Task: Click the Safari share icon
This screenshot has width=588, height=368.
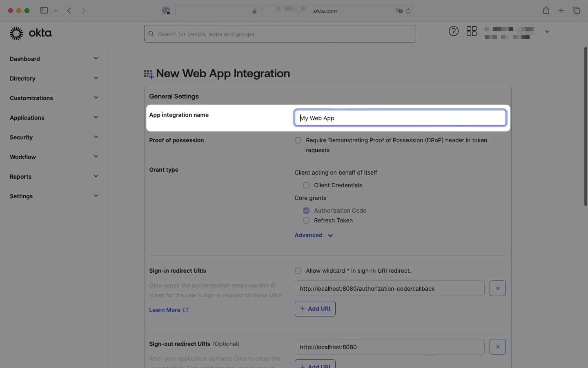Action: click(546, 10)
